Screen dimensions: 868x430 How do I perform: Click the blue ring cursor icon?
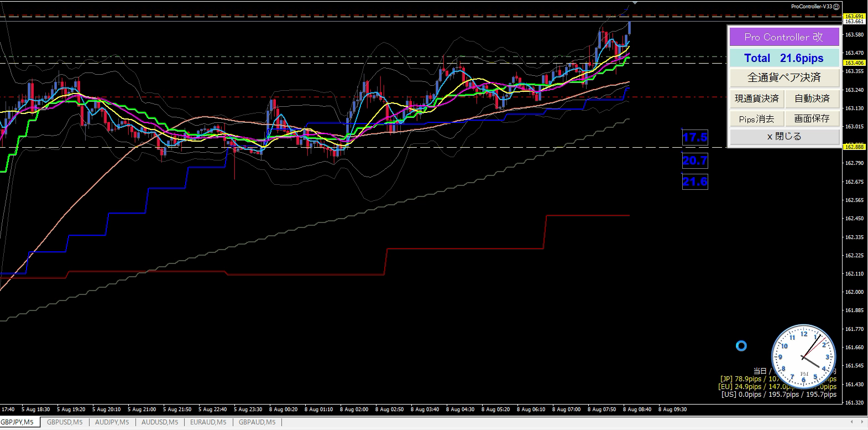click(741, 346)
